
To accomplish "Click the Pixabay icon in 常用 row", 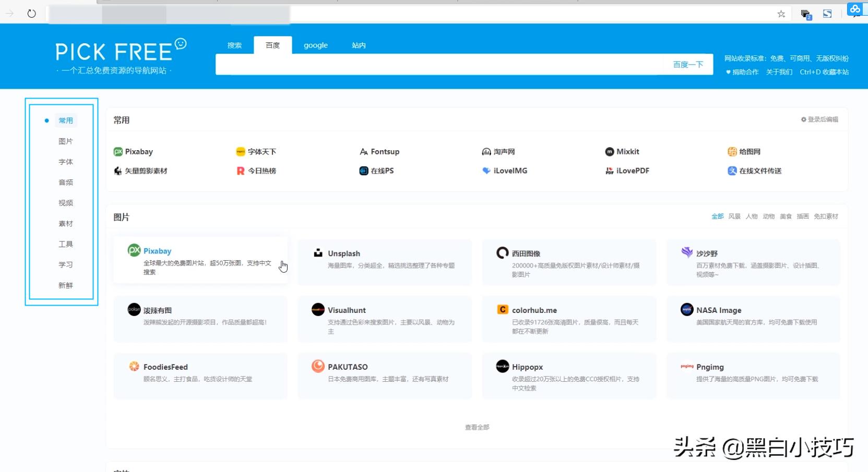I will pos(118,152).
